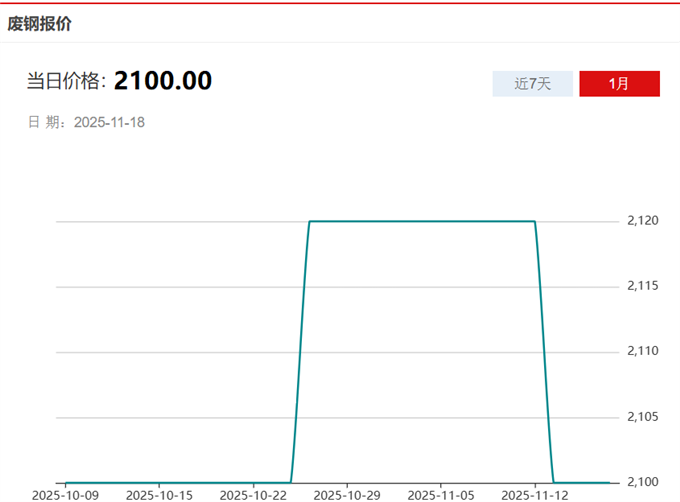Click the rising edge of the price line

click(x=300, y=350)
